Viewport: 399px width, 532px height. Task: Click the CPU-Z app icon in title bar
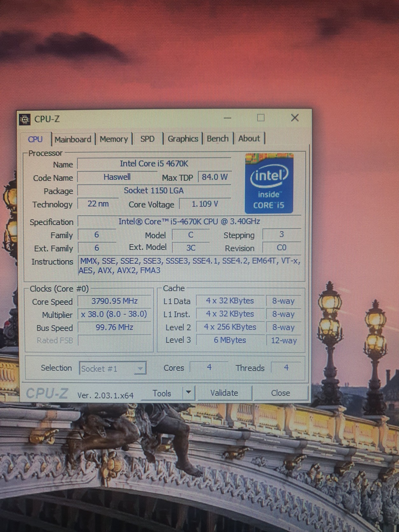coord(25,119)
